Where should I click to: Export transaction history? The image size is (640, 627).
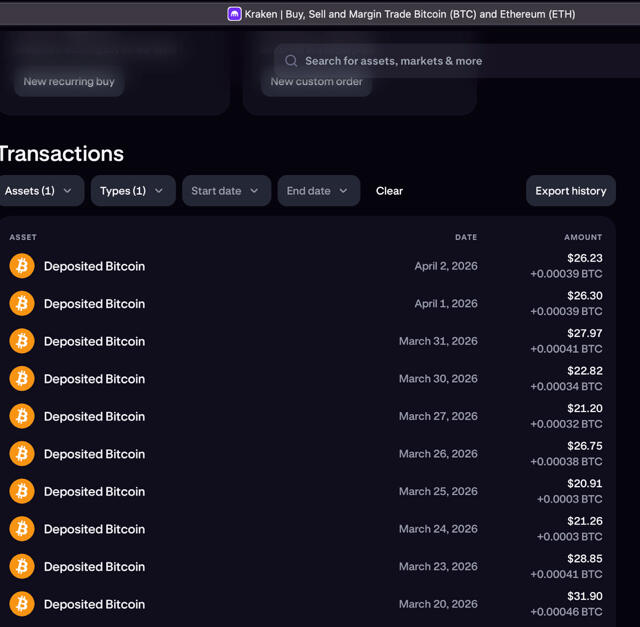point(570,191)
